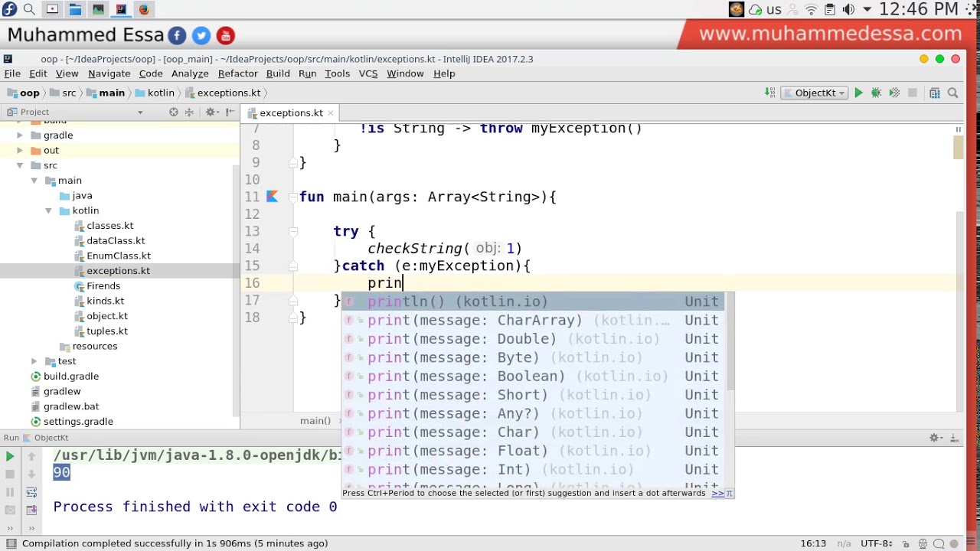Open the Navigate menu
This screenshot has width=980, height=551.
point(109,73)
